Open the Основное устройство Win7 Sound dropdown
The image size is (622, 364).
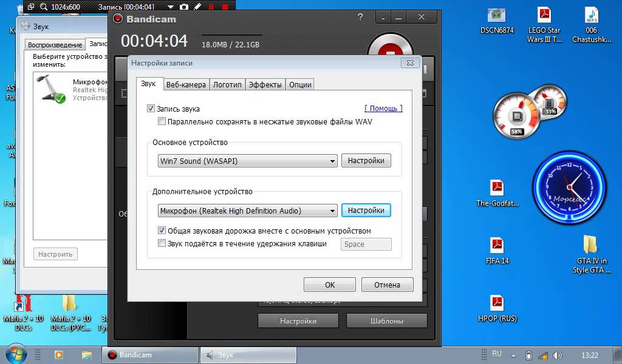pos(248,161)
